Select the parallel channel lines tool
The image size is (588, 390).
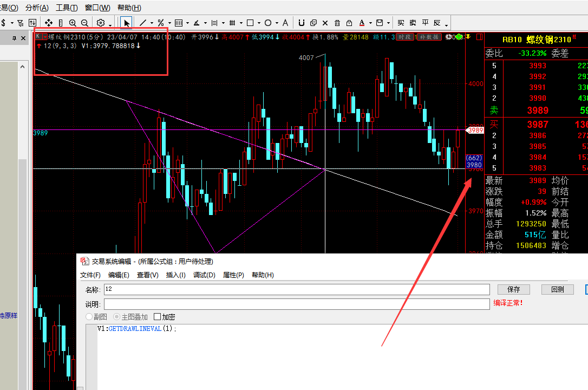click(214, 23)
